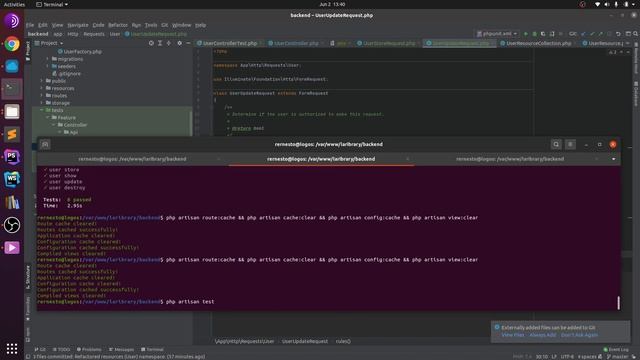The height and width of the screenshot is (360, 640).
Task: Switch to the first terminal tab
Action: coord(132,159)
